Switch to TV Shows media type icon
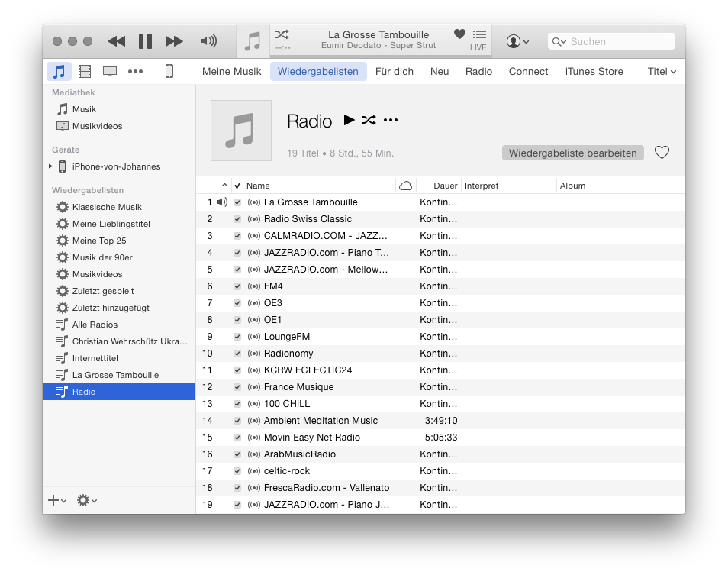The height and width of the screenshot is (575, 728). tap(110, 72)
